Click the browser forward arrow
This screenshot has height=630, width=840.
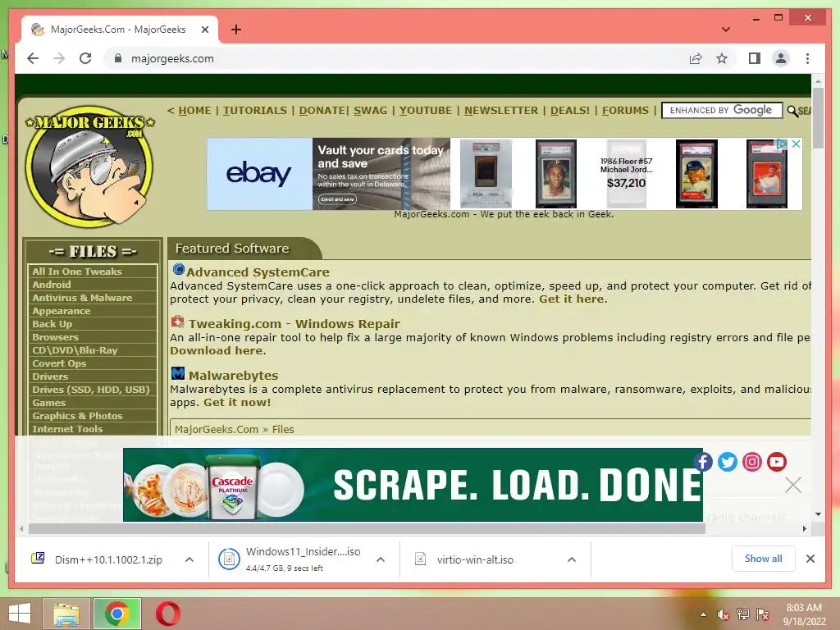59,58
